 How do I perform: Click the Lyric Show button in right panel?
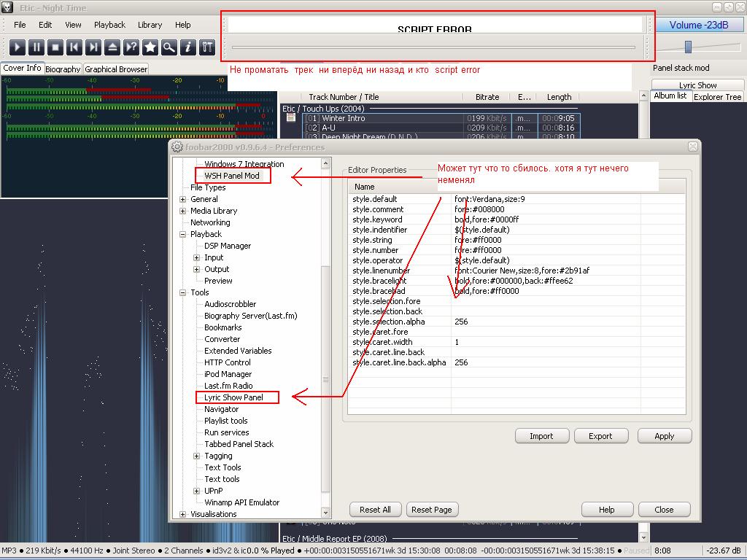click(697, 85)
